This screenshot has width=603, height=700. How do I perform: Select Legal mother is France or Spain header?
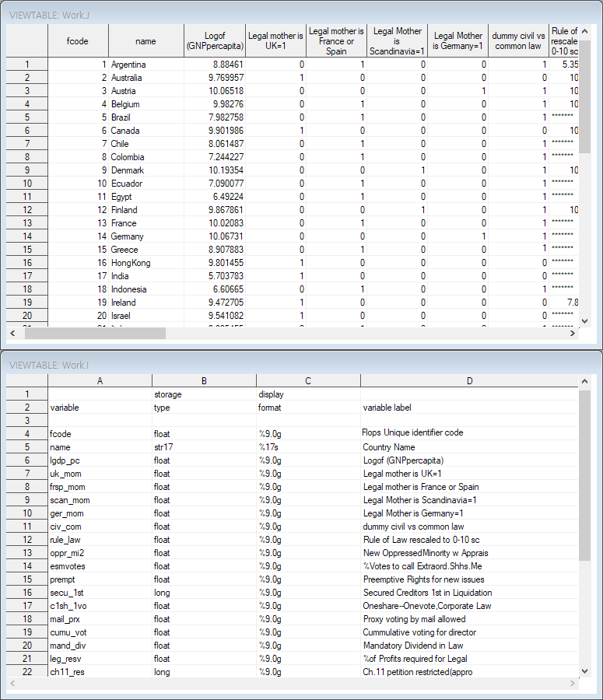point(336,41)
